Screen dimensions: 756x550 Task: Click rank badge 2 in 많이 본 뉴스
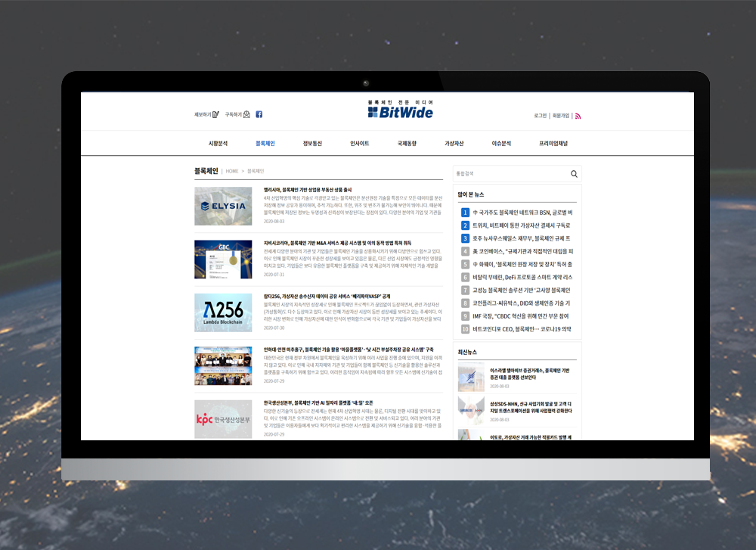click(x=465, y=225)
